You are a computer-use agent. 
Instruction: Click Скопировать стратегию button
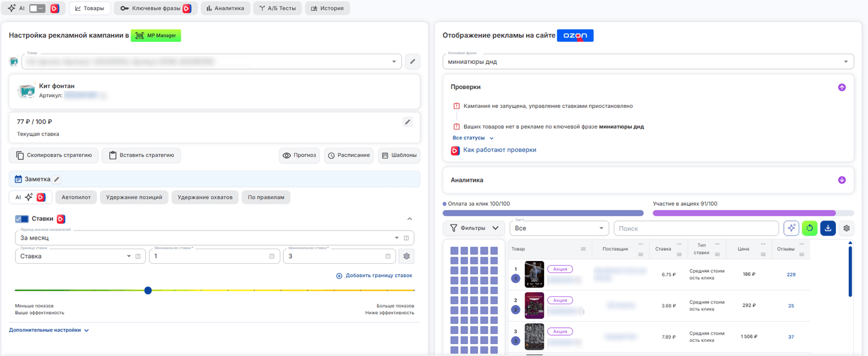(54, 155)
